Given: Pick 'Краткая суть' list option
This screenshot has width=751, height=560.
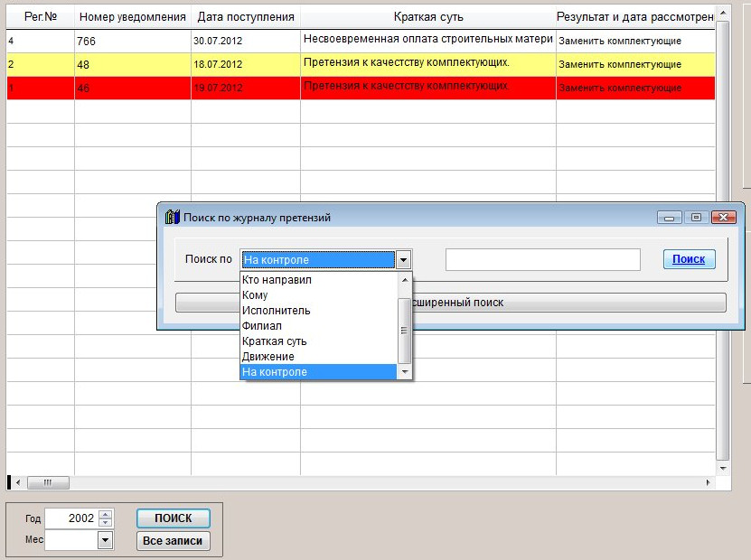Looking at the screenshot, I should tap(318, 341).
